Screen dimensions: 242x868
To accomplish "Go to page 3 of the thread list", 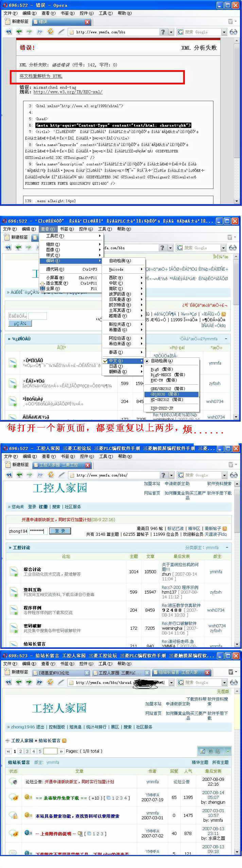I will click(27, 751).
